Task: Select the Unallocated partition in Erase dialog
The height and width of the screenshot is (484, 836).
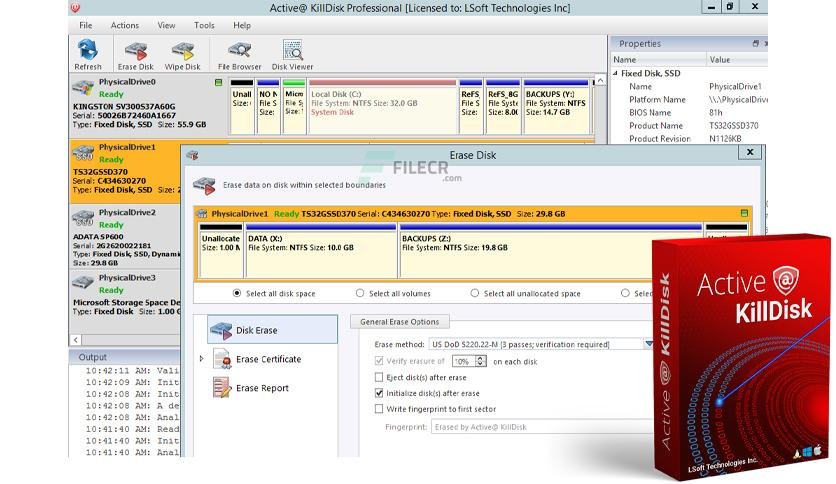Action: pos(221,251)
